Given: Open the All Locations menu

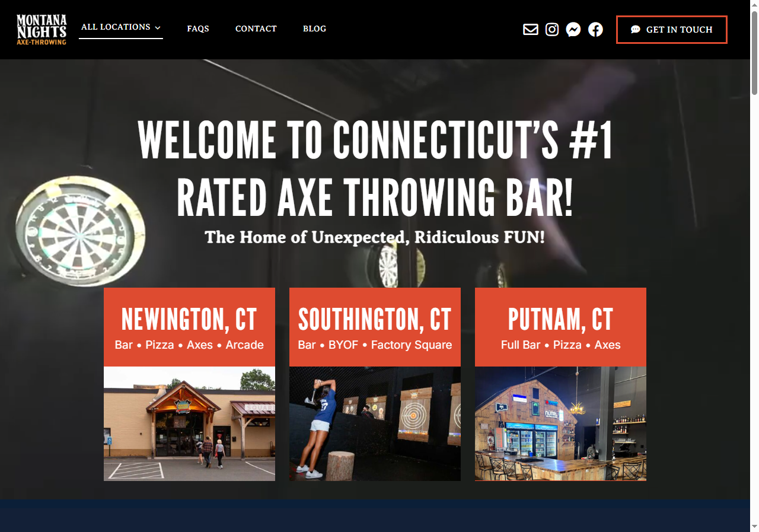Looking at the screenshot, I should 121,27.
